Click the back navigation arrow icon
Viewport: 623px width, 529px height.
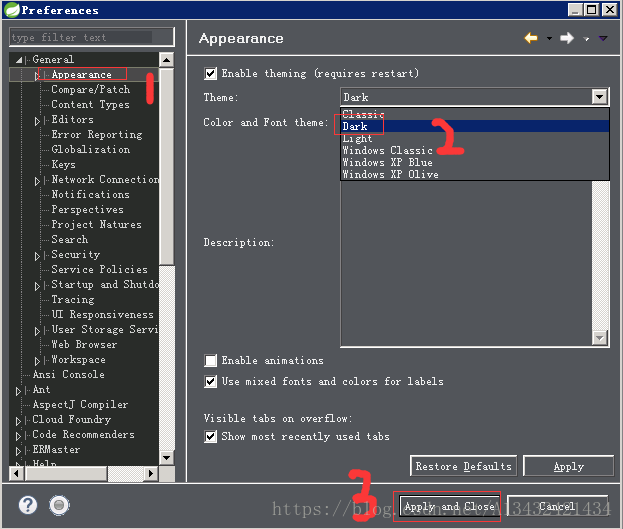(x=531, y=39)
